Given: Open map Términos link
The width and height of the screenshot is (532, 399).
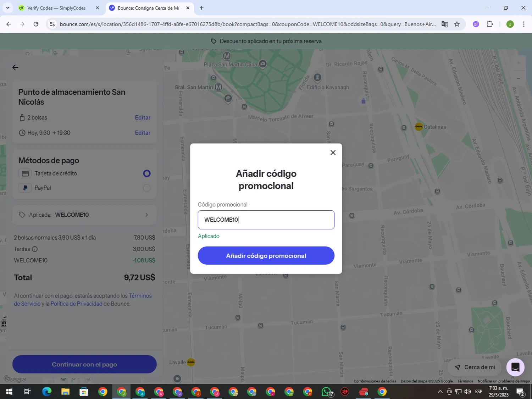Looking at the screenshot, I should 465,381.
